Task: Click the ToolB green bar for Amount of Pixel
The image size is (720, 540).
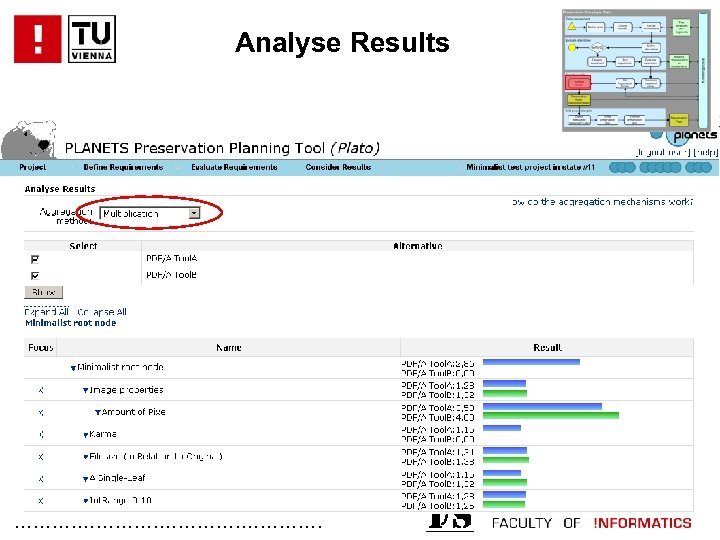Action: (551, 416)
